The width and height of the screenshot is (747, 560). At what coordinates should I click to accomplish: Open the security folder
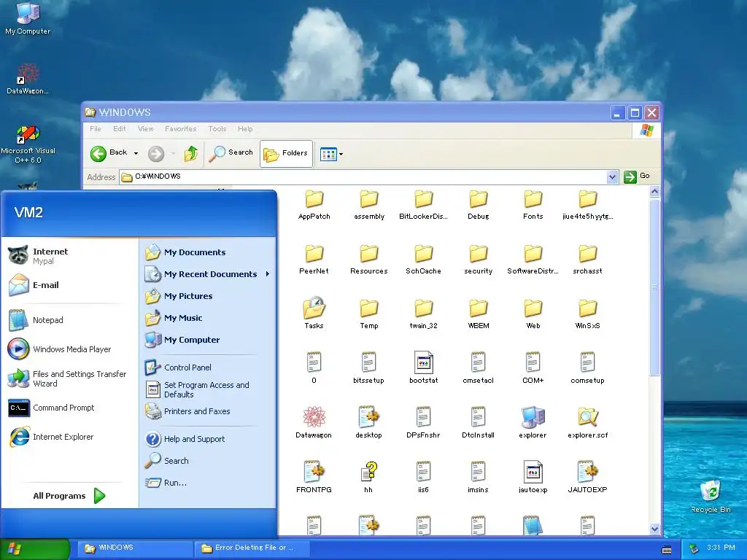tap(478, 260)
